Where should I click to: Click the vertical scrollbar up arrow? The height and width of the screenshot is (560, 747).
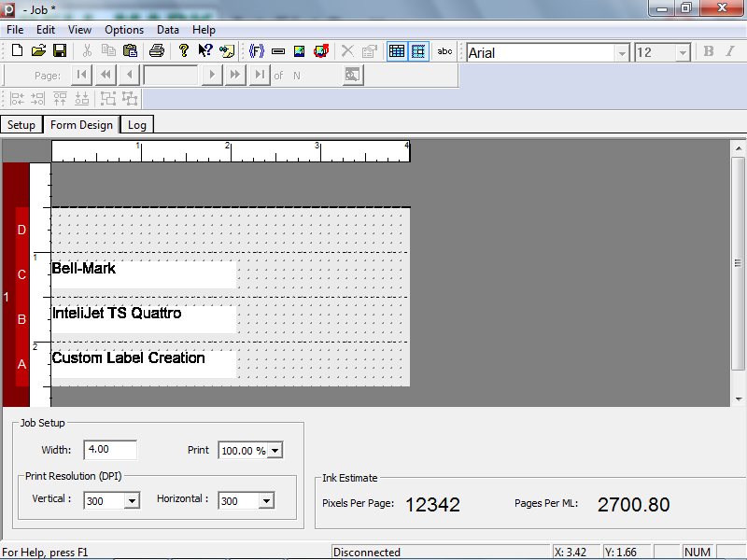coord(739,148)
